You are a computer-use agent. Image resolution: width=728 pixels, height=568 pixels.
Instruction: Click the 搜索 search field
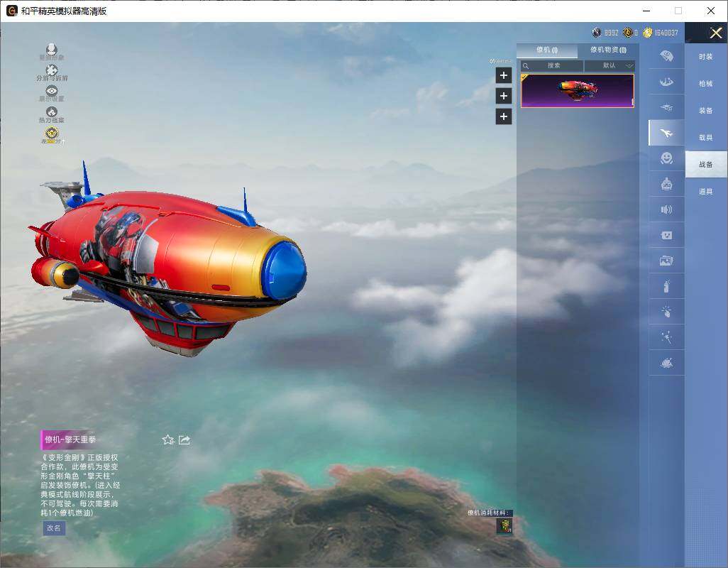pos(551,65)
